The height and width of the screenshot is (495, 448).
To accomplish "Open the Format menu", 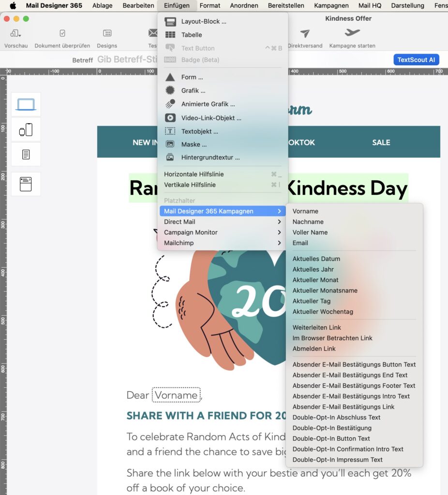I will [x=210, y=5].
